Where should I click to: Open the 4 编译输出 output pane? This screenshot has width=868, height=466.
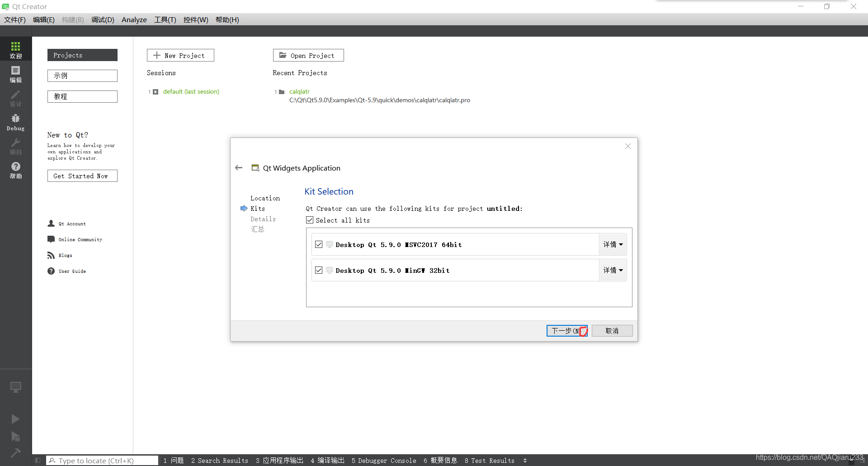tap(327, 461)
